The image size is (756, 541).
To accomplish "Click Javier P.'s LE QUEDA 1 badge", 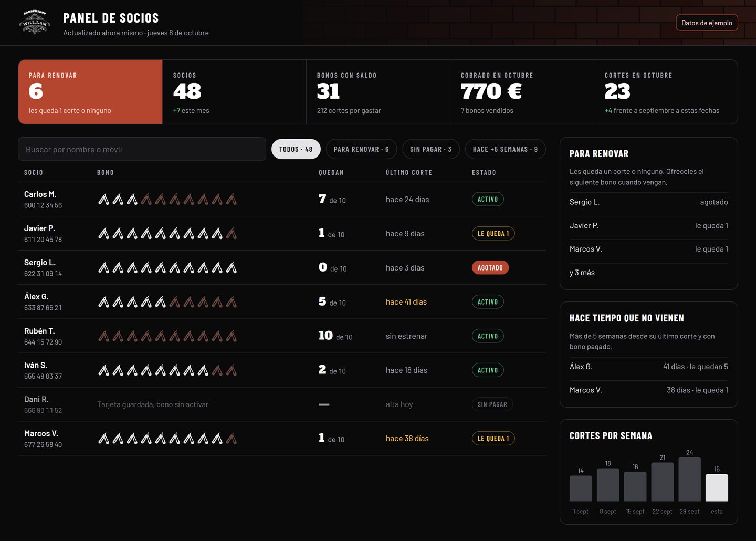I will click(x=493, y=234).
